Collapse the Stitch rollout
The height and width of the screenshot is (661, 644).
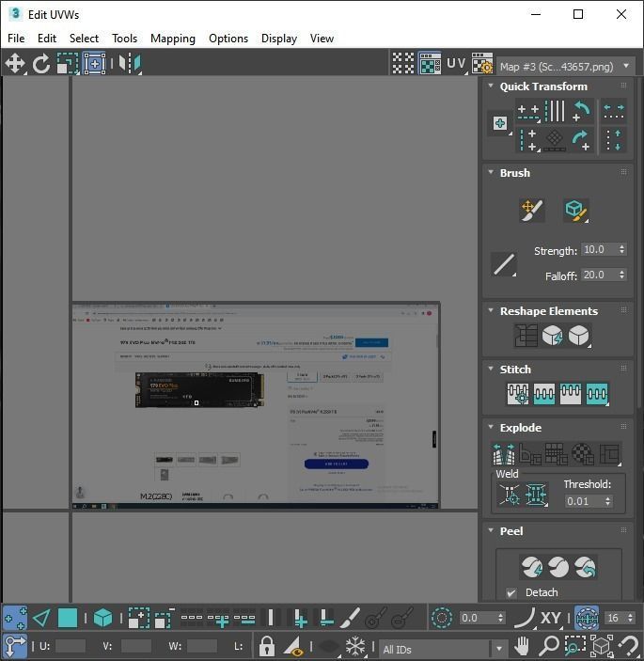point(491,369)
